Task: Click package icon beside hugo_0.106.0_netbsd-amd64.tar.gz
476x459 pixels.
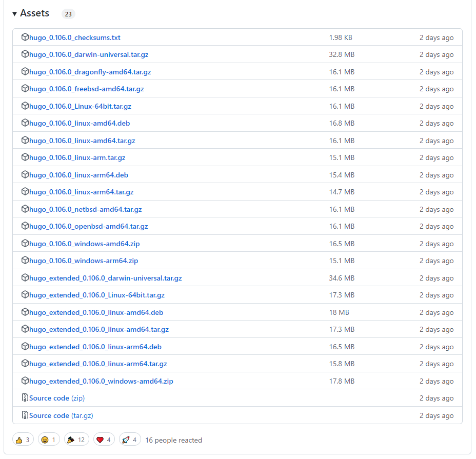Action: coord(25,209)
